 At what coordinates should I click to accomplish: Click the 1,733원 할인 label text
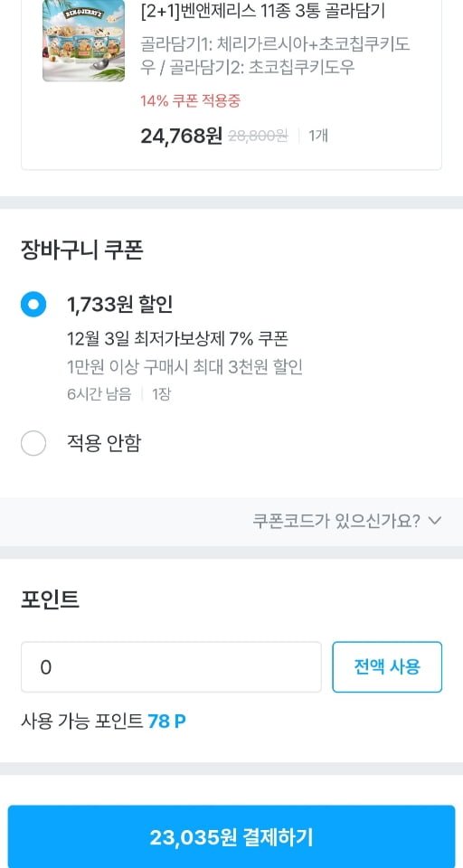tap(120, 304)
